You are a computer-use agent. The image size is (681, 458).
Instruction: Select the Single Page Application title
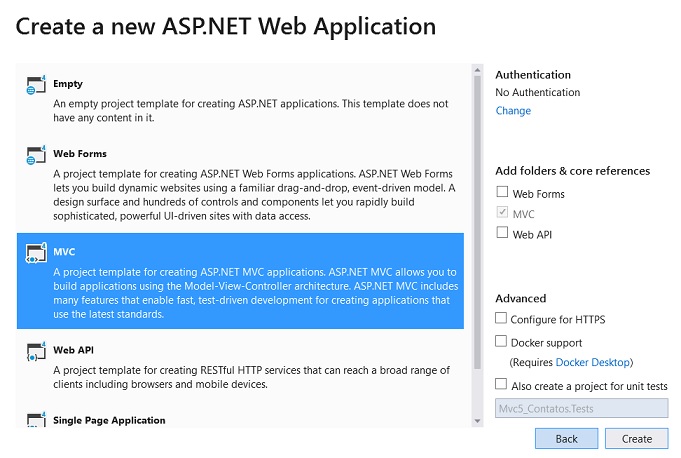[109, 420]
